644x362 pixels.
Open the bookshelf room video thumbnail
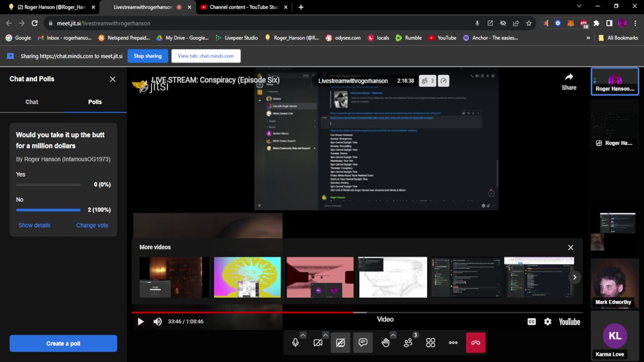[x=174, y=277]
